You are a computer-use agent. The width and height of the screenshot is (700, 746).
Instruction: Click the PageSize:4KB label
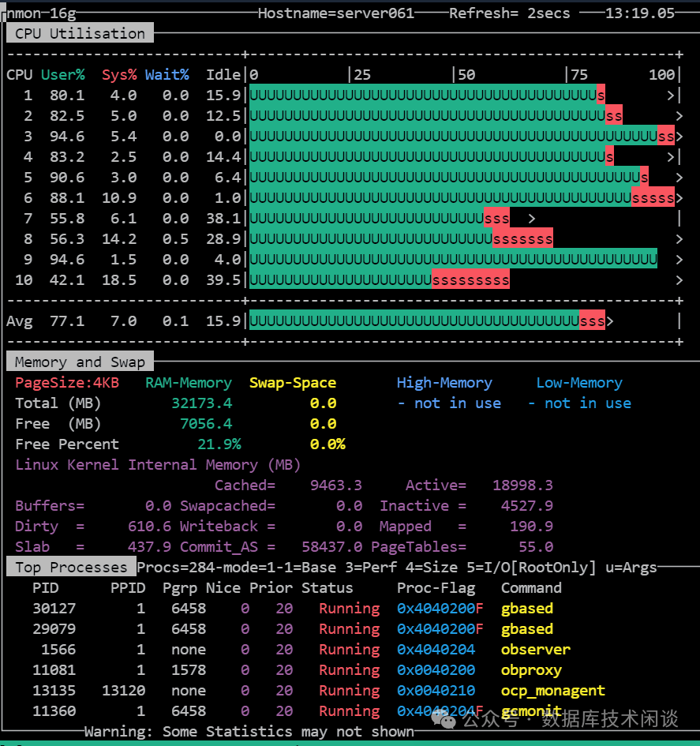pos(67,383)
